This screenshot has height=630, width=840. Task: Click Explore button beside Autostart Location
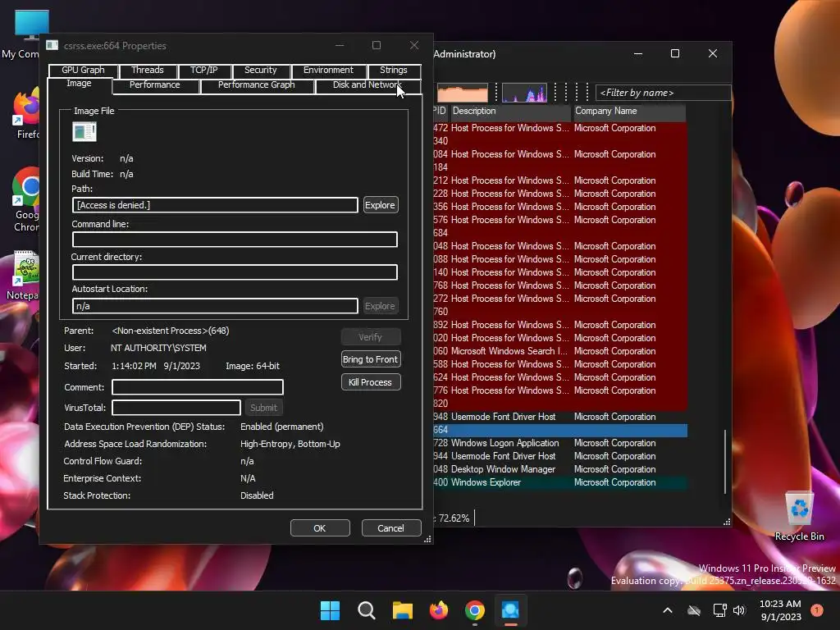coord(381,306)
